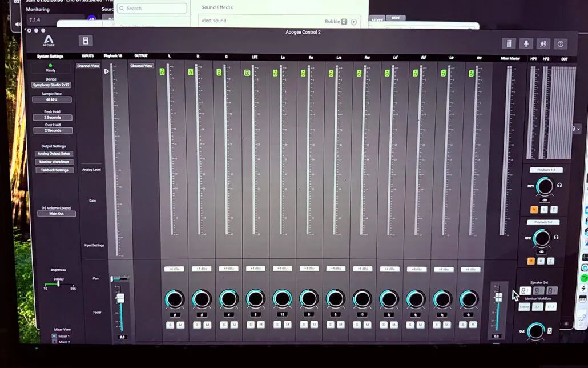Mute the L output channel
This screenshot has height=368, width=588.
pyautogui.click(x=180, y=325)
